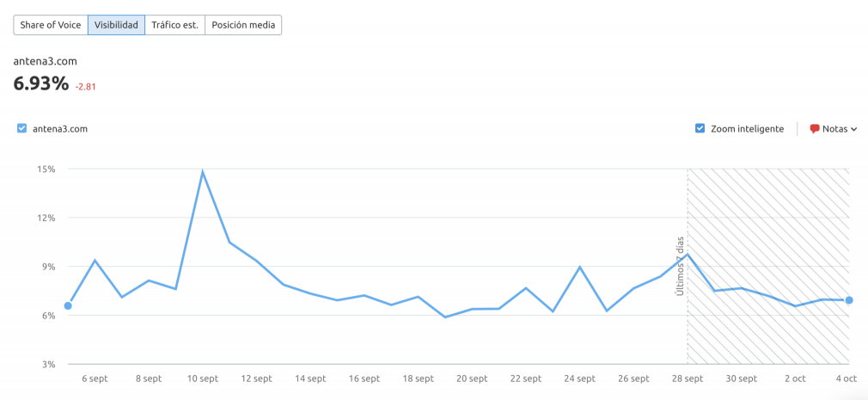The width and height of the screenshot is (868, 400).
Task: Click the starting data point dot on chart
Action: click(x=68, y=305)
